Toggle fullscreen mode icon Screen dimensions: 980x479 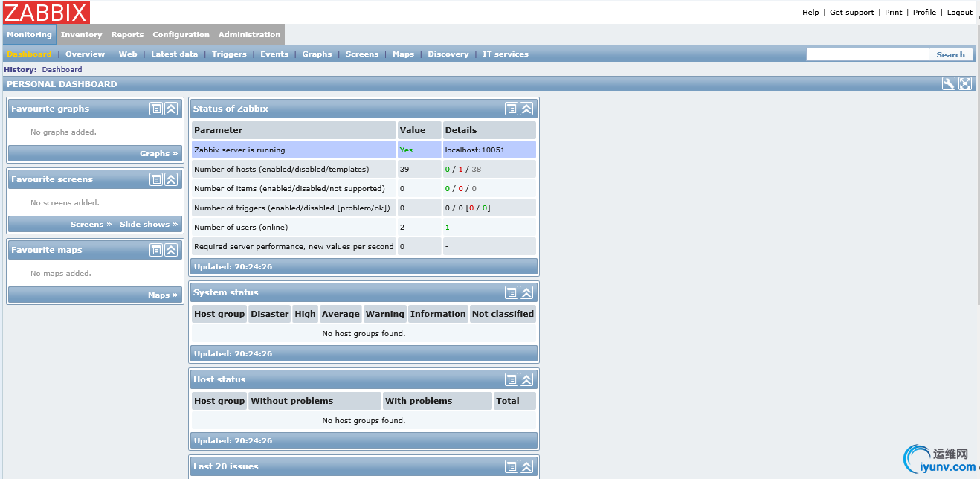[x=965, y=84]
